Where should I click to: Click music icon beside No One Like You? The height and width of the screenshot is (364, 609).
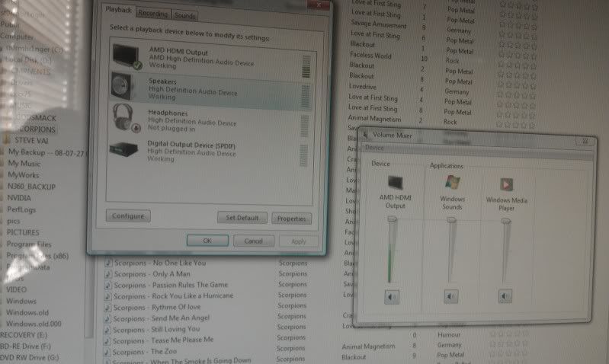(x=108, y=263)
